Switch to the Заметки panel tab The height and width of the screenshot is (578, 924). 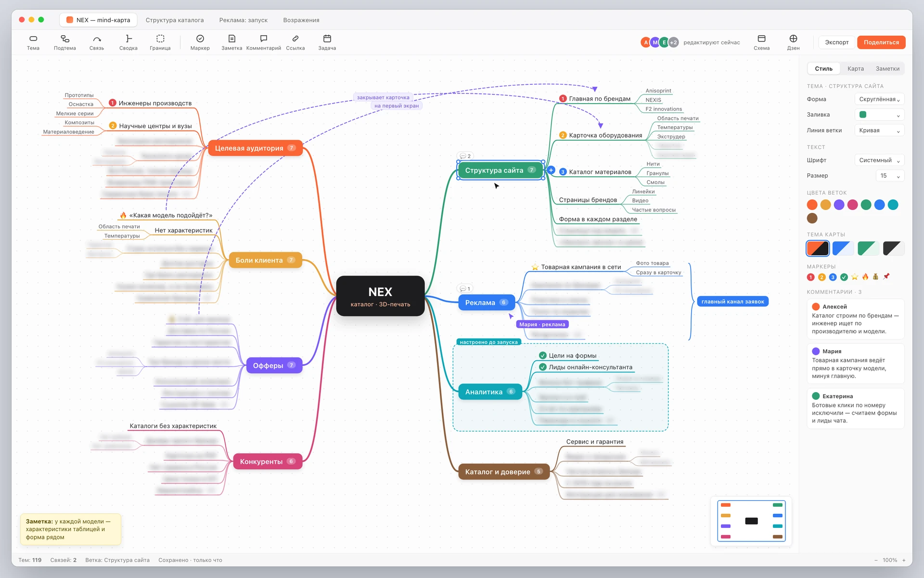(x=887, y=68)
